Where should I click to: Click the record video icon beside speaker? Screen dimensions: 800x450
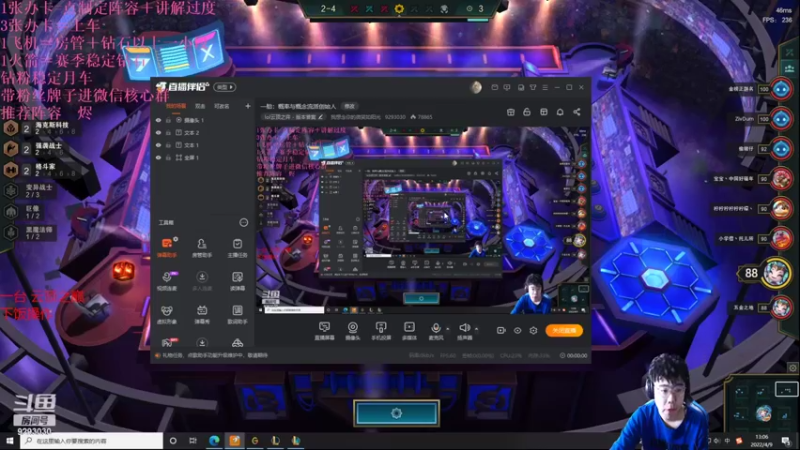[501, 331]
